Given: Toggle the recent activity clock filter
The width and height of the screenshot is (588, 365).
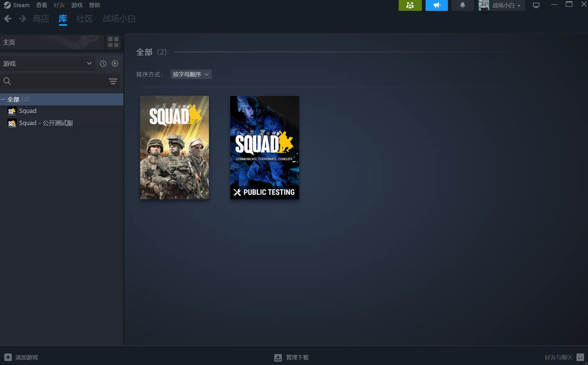Looking at the screenshot, I should tap(103, 64).
